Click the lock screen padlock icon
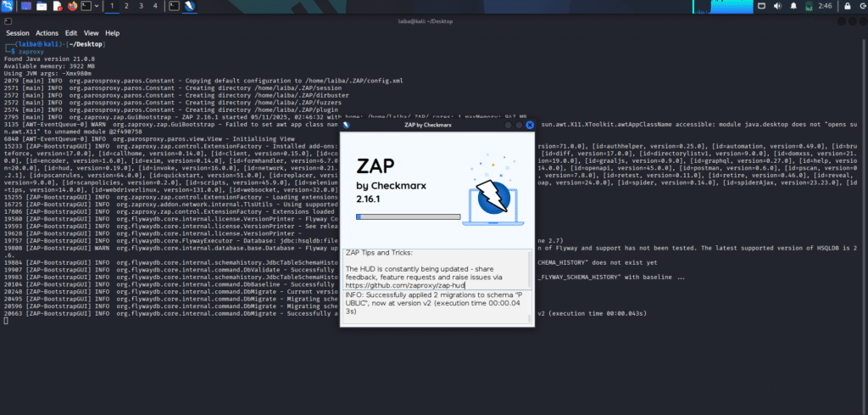 click(x=848, y=6)
